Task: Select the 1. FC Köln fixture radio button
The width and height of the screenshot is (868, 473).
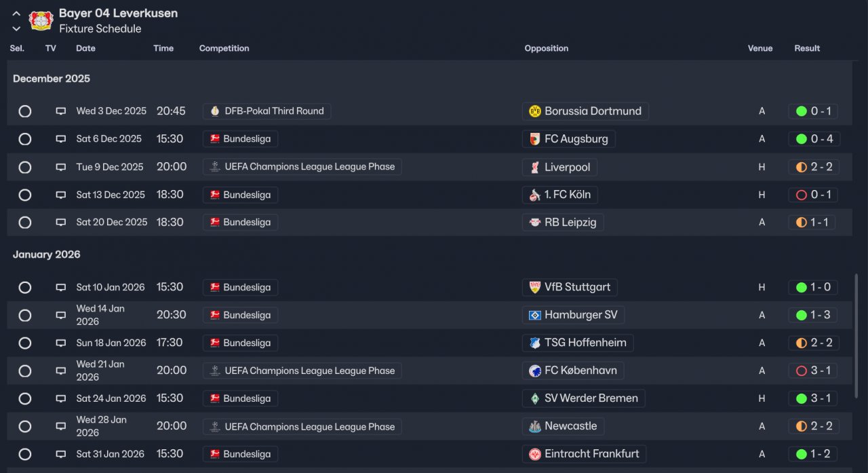Action: pos(25,195)
